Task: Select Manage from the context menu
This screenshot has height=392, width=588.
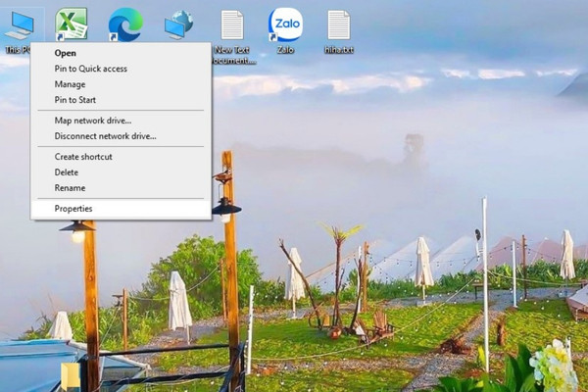Action: pos(71,84)
